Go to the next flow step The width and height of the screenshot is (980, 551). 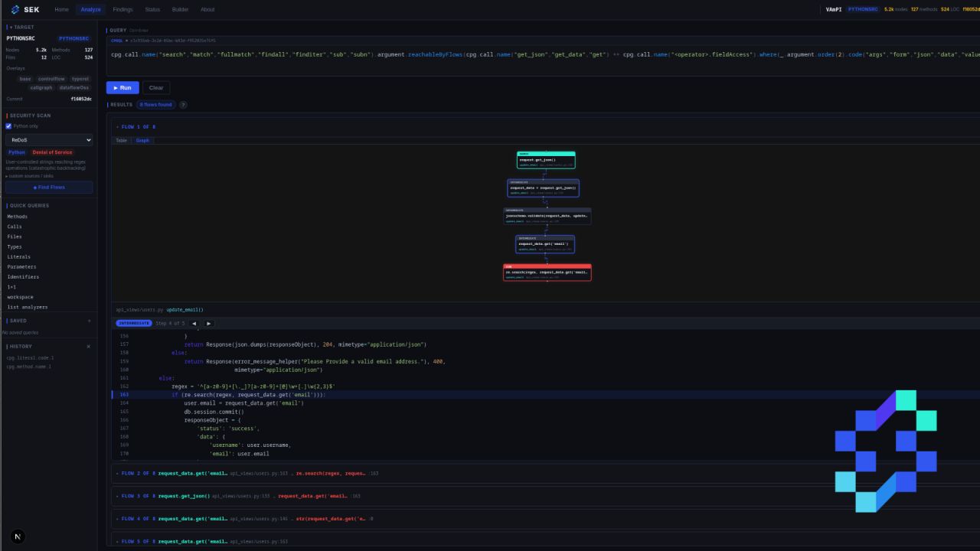point(208,323)
